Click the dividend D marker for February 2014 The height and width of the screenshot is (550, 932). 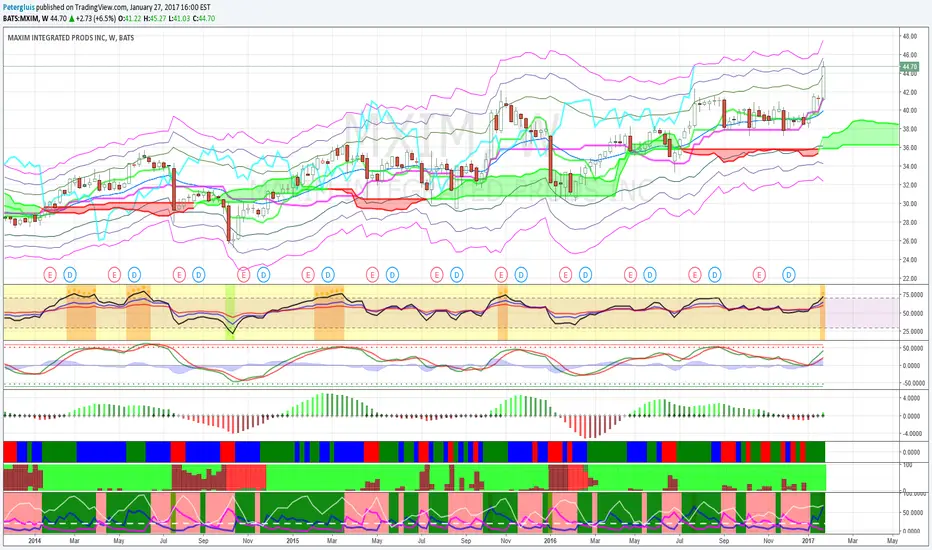click(x=70, y=275)
